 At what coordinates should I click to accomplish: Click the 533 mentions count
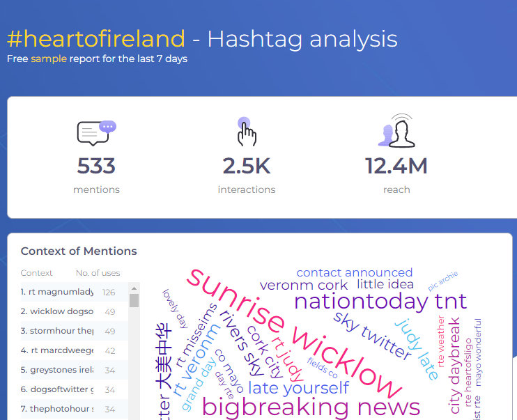[x=96, y=166]
